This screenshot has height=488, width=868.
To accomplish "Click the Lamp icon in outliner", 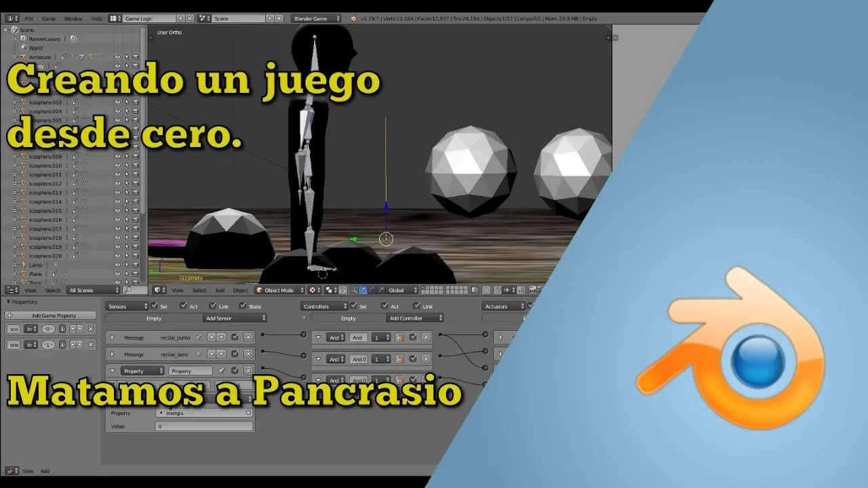I will click(x=24, y=265).
